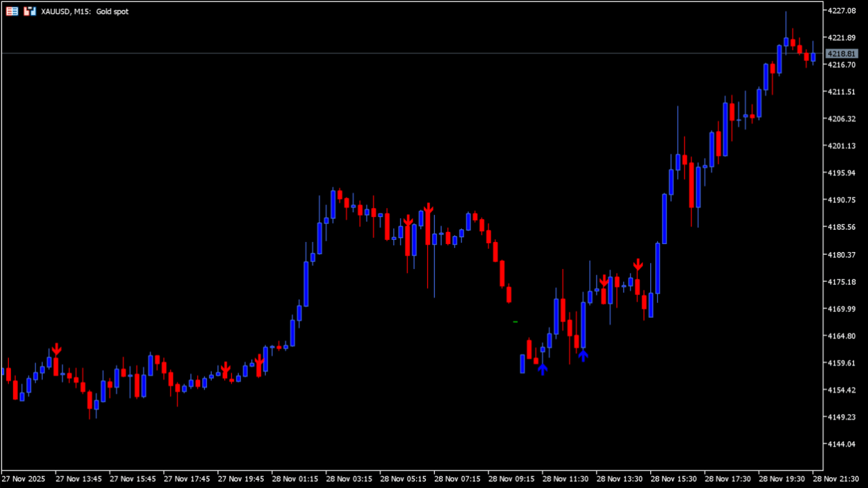Click the 27 Nov 2025 timestamp label

click(24, 479)
